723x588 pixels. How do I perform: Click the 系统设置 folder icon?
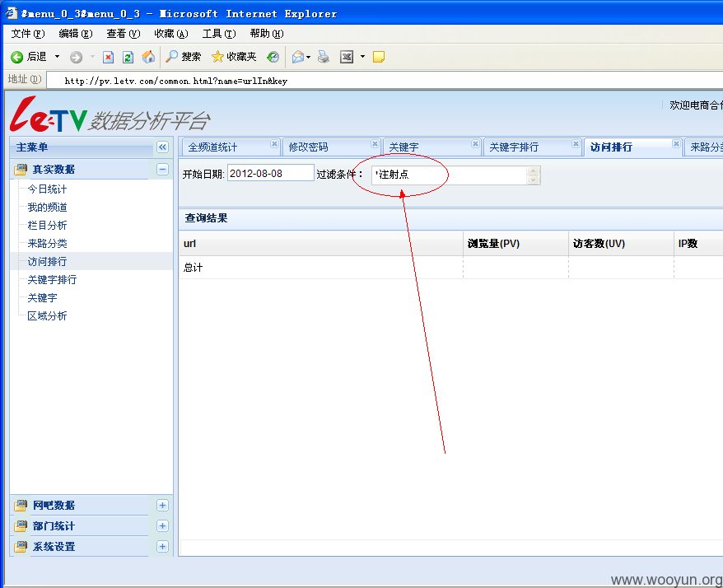pyautogui.click(x=21, y=547)
